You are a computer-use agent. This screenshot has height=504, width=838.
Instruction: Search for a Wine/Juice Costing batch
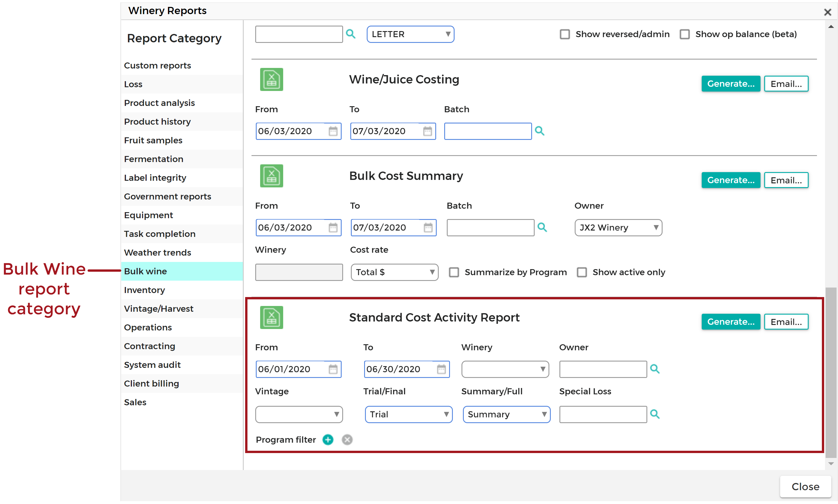tap(540, 131)
